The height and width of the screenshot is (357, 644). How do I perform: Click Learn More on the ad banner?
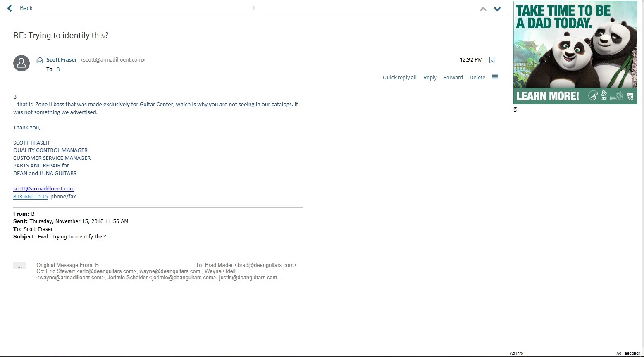point(548,96)
